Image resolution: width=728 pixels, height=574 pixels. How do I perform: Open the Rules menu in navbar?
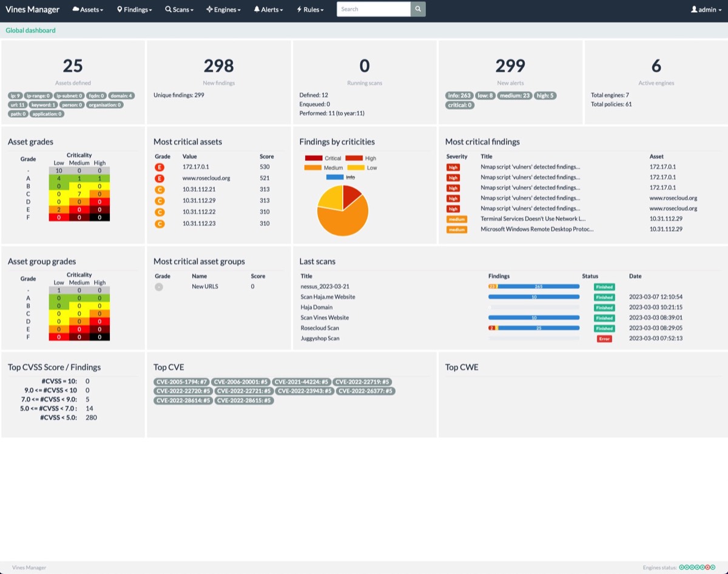point(310,10)
